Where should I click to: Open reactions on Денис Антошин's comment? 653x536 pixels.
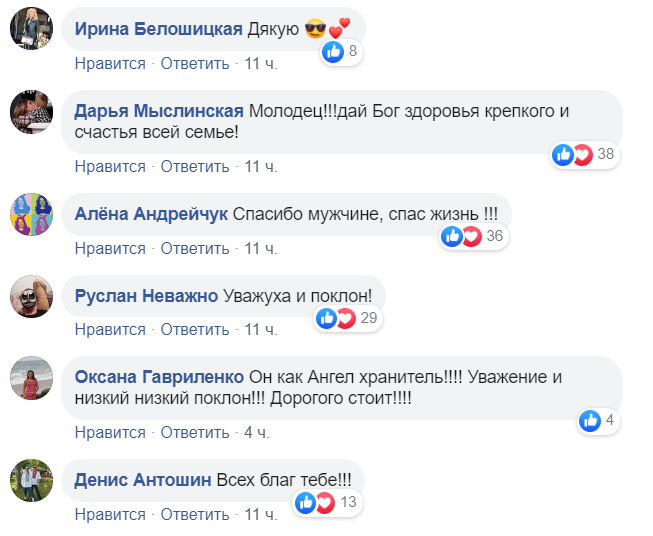coord(325,502)
